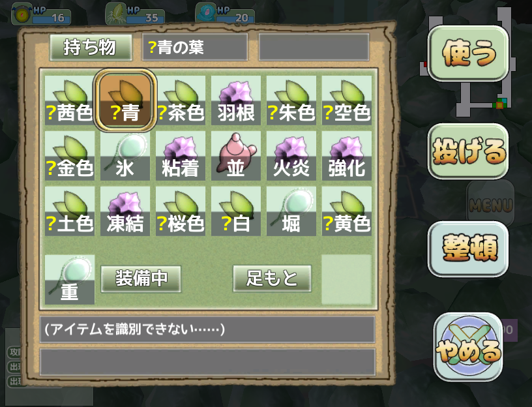Image resolution: width=532 pixels, height=407 pixels.
Task: Click the 使う use button
Action: pyautogui.click(x=468, y=53)
